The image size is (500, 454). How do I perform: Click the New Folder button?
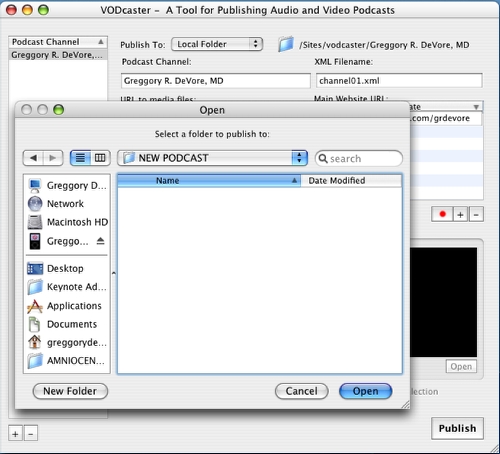coord(70,391)
